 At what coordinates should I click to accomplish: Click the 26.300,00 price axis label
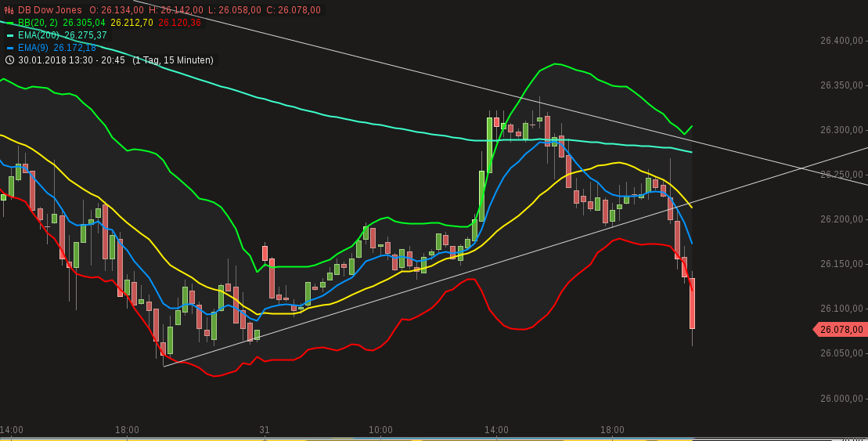(841, 130)
